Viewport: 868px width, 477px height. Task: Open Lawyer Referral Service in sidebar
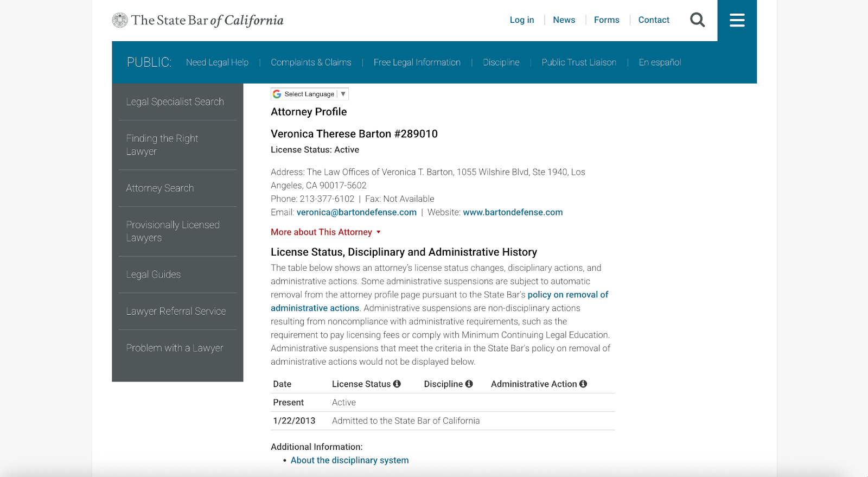click(x=177, y=311)
